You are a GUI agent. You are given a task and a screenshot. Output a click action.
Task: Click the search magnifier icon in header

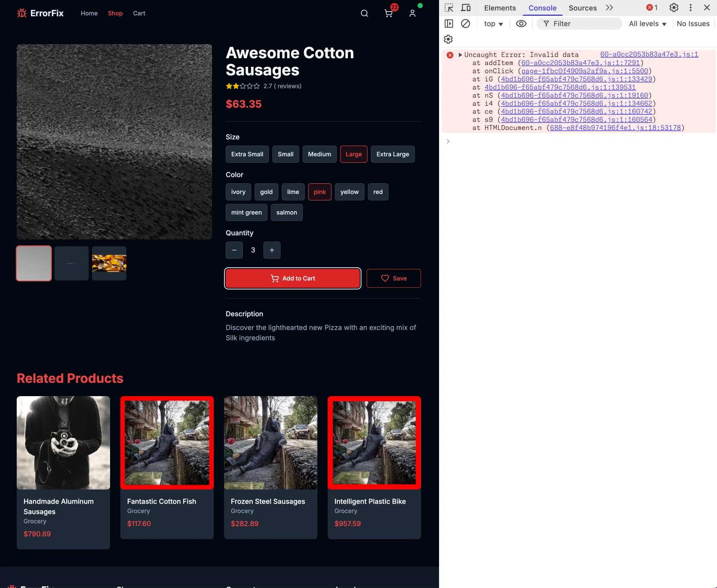[x=364, y=13]
